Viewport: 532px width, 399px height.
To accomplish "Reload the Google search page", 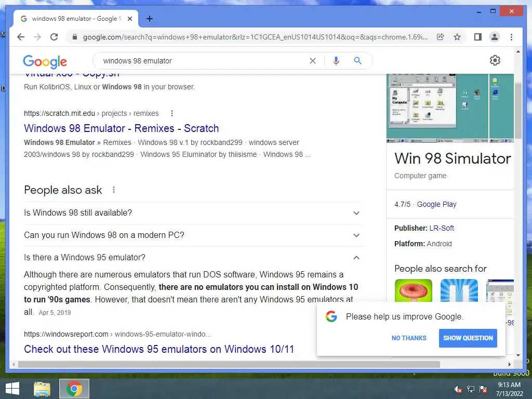I will tap(54, 37).
